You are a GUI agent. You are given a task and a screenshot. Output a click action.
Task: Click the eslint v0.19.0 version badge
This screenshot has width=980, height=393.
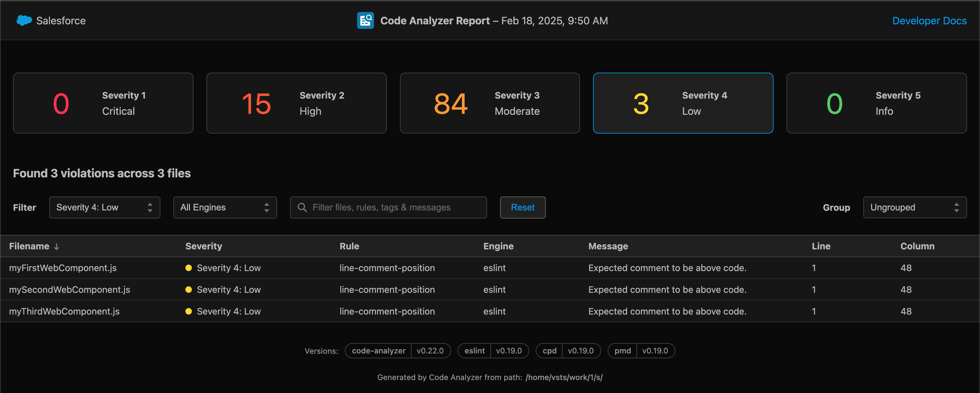(493, 351)
